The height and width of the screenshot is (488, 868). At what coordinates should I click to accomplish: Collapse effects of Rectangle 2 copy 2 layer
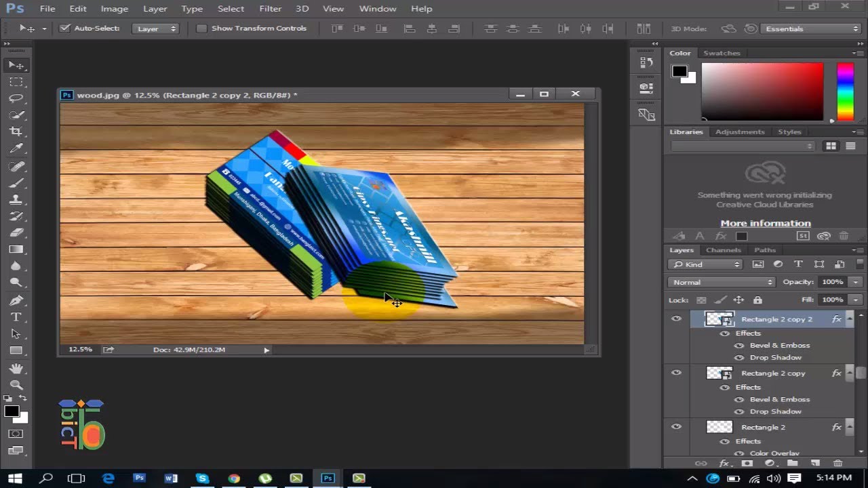(849, 319)
